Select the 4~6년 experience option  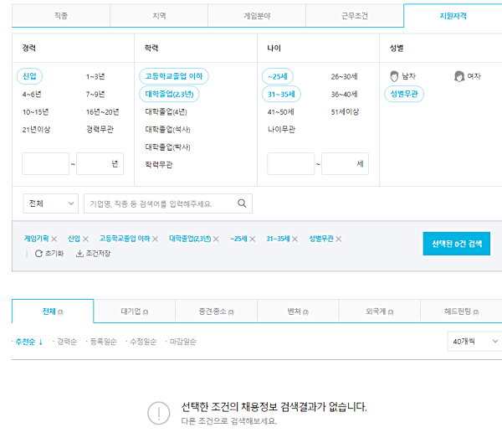click(32, 95)
